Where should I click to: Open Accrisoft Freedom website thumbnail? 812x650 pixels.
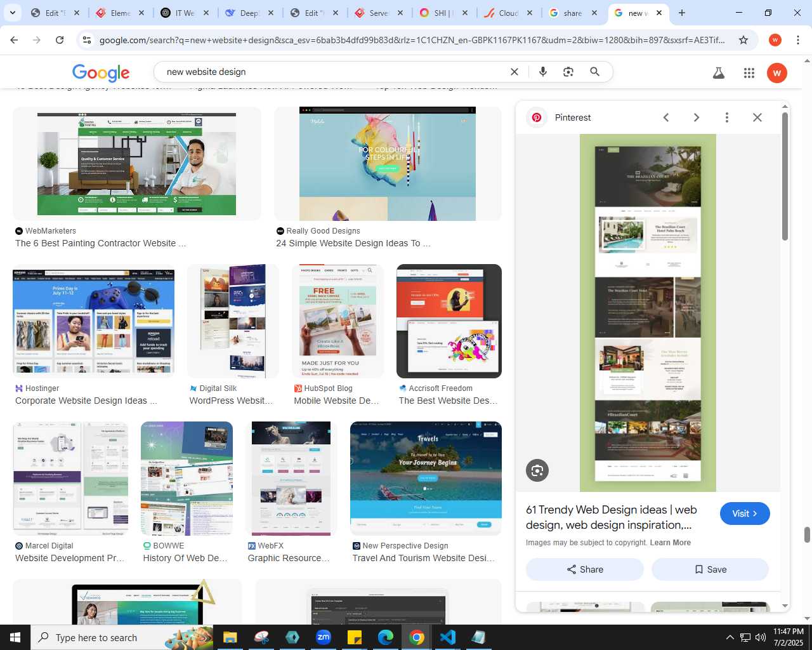tap(449, 321)
